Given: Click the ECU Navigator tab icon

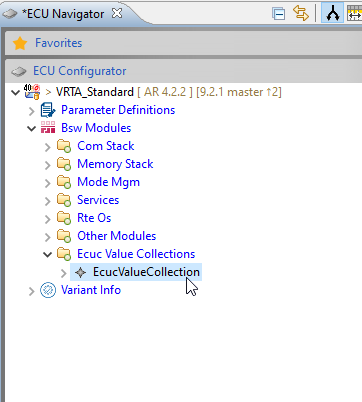Looking at the screenshot, I should coord(10,14).
